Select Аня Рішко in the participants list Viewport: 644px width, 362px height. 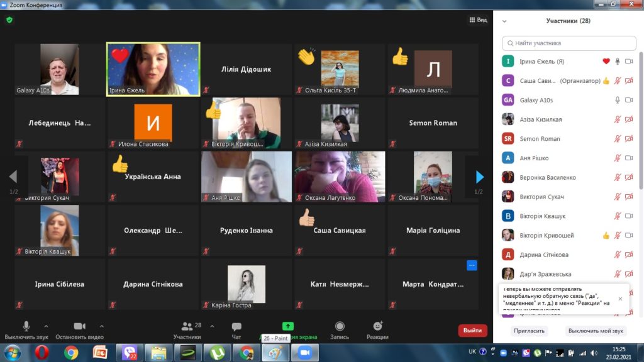pos(534,158)
